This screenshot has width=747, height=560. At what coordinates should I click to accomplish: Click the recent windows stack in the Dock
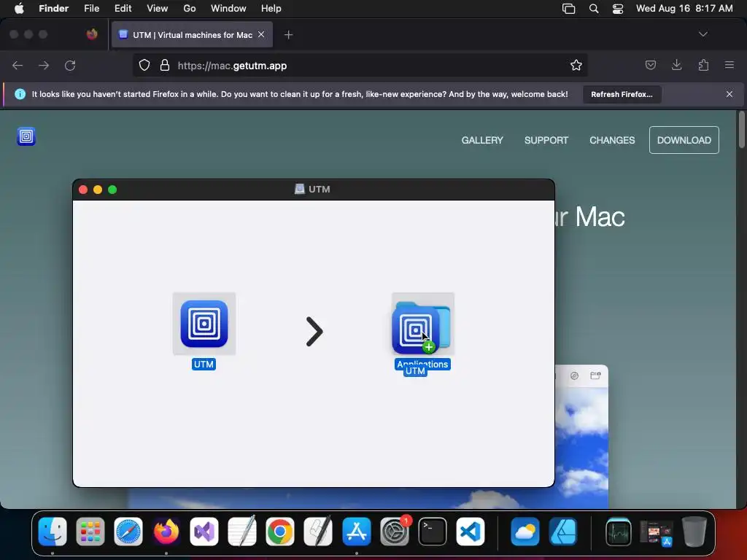pyautogui.click(x=657, y=532)
